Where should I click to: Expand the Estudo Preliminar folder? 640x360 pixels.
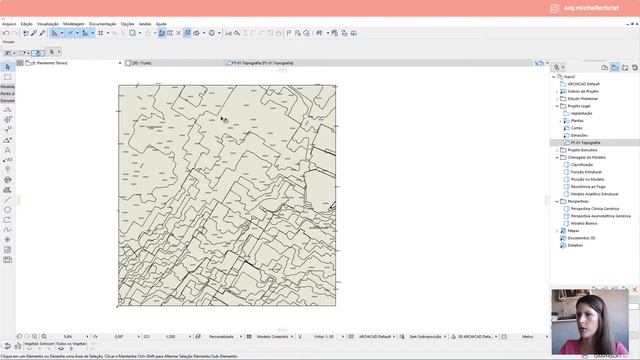tap(558, 99)
